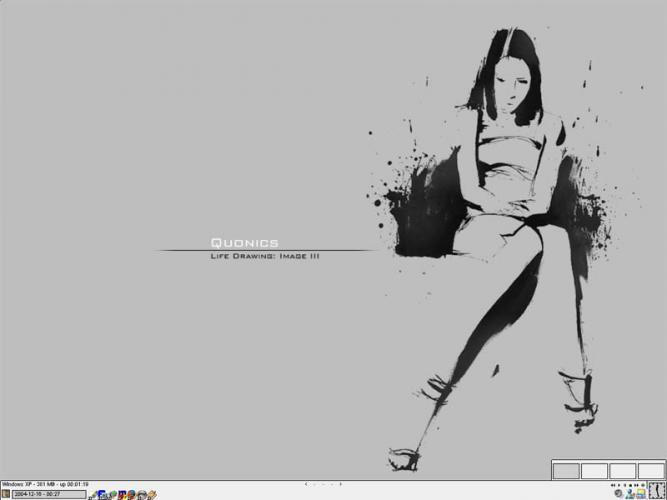Screen dimensions: 667x500
Task: Open the monitor icon in the system tray
Action: click(642, 494)
